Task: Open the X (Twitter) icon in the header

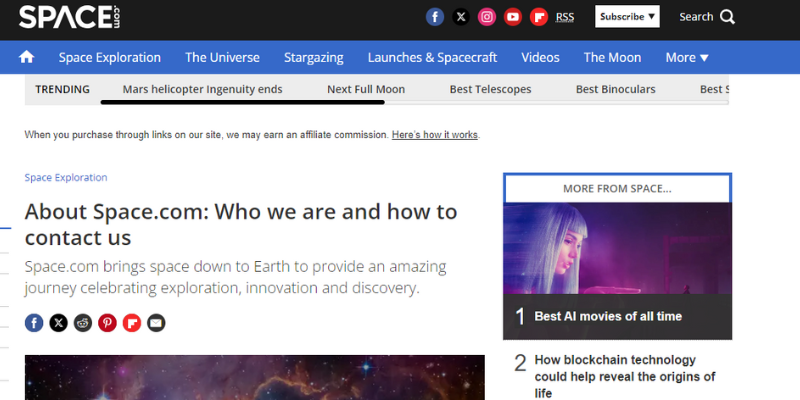Action: coord(461,17)
